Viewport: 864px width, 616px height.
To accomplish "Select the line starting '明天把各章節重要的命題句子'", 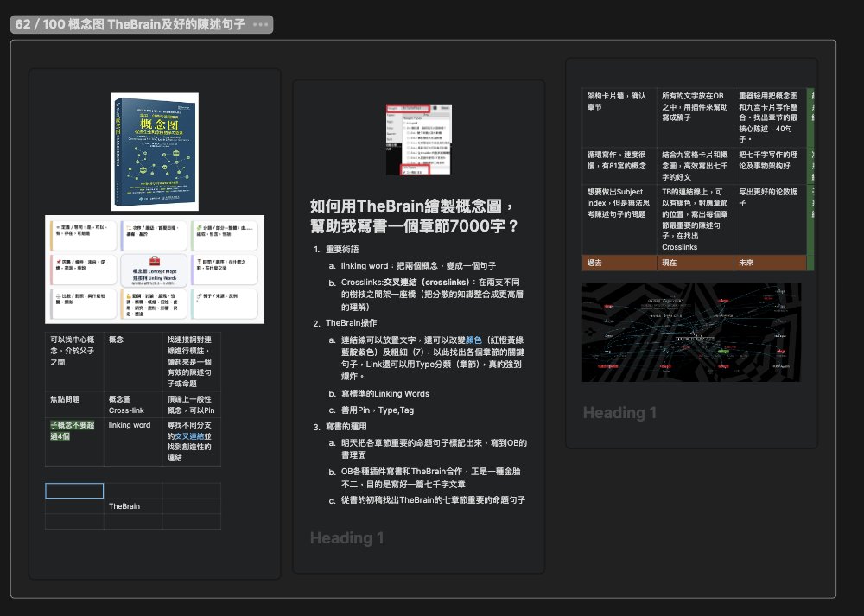I will tap(434, 448).
